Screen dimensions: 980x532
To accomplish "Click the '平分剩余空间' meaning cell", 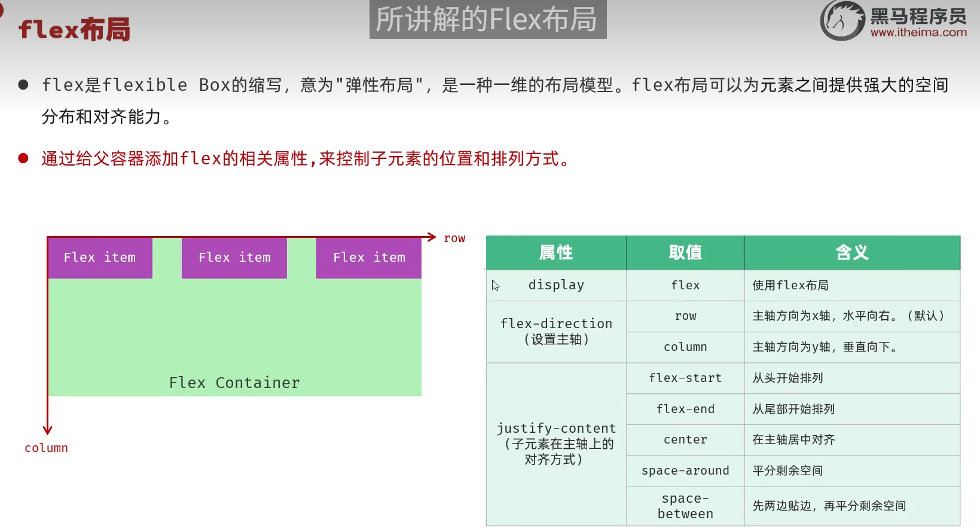I will [852, 471].
